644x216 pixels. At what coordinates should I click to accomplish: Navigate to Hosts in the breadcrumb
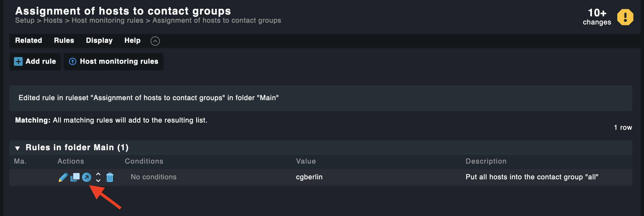click(x=53, y=20)
